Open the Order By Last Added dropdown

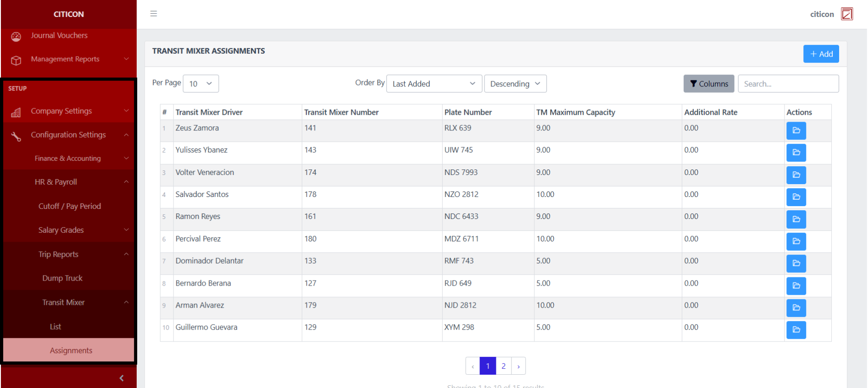point(434,84)
